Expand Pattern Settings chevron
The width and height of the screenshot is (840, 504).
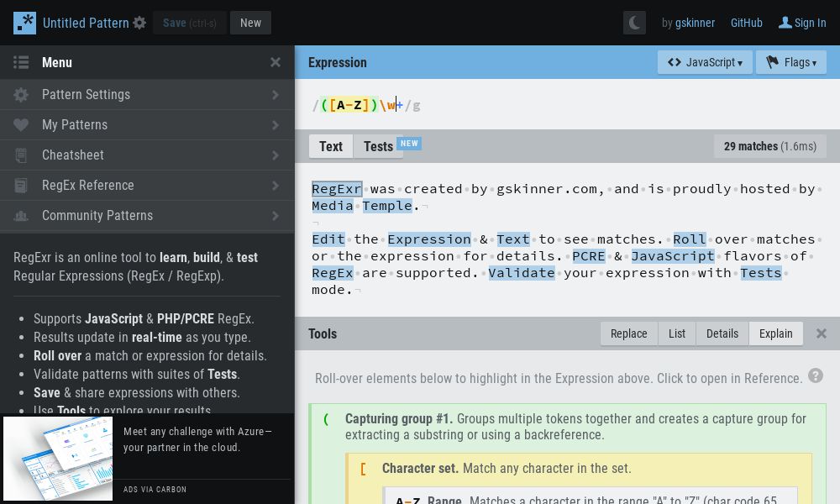click(276, 95)
